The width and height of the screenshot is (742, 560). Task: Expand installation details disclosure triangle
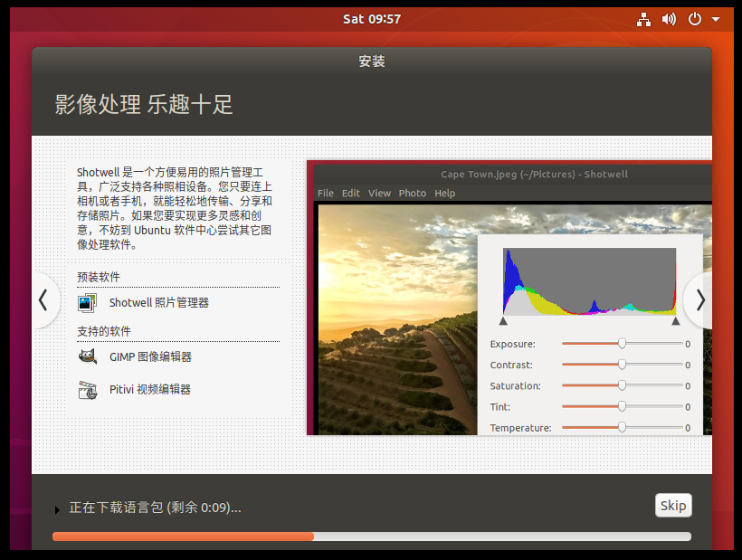[x=57, y=510]
